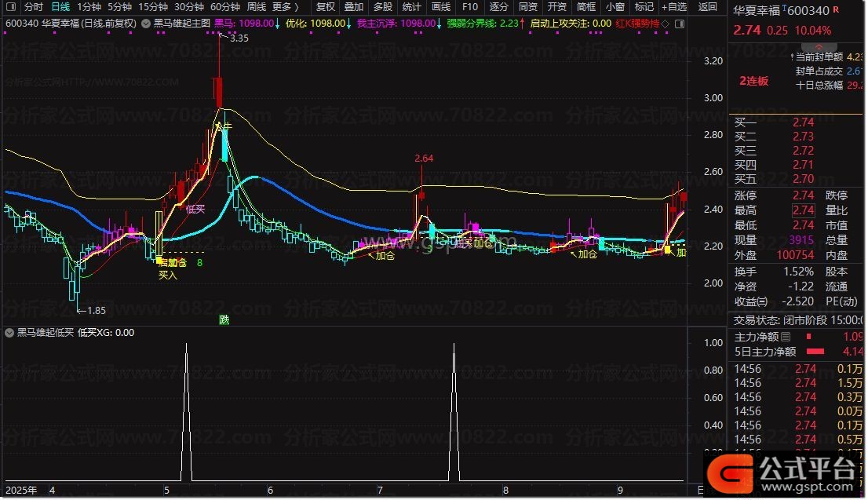Select the 60分钟 period tab

(x=224, y=7)
